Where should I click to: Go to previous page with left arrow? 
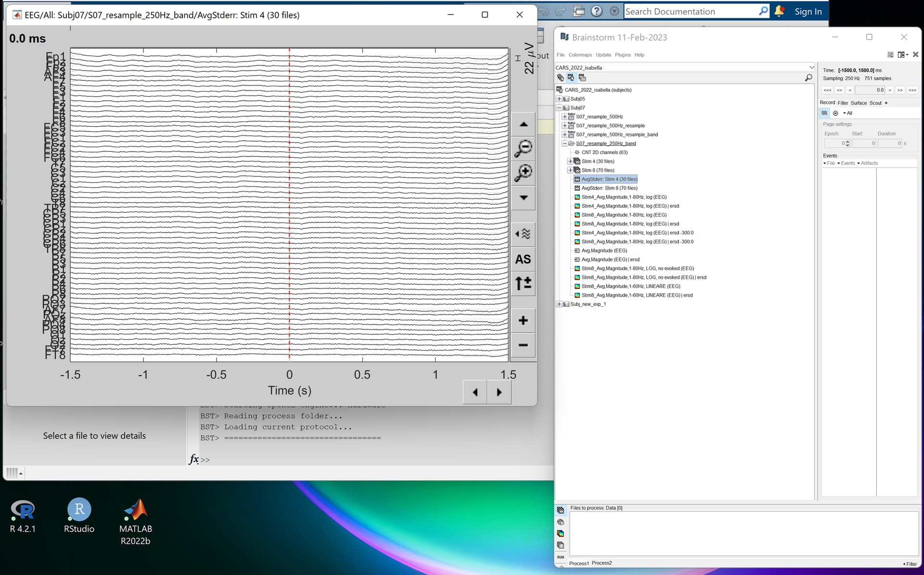[x=475, y=392]
